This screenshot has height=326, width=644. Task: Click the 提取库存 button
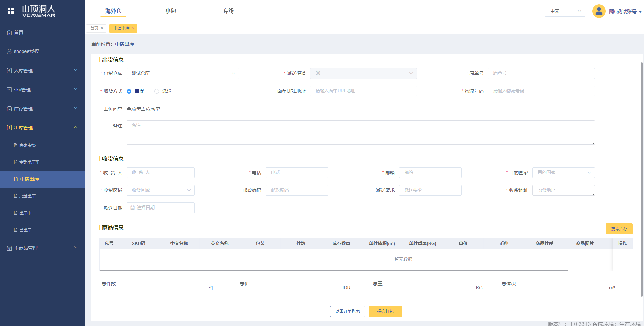coord(619,229)
